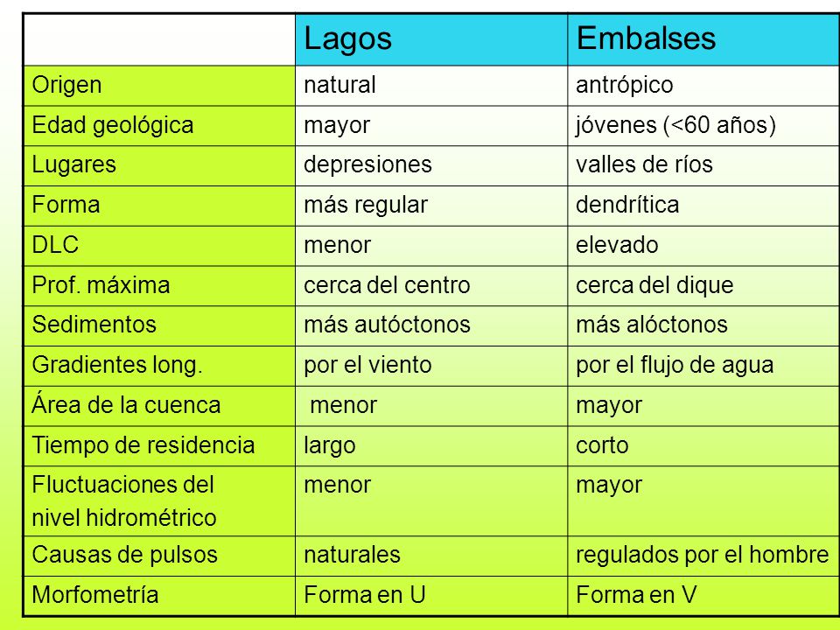Viewport: 840px width, 630px height.
Task: Click the 'Forma en U' cell
Action: (431, 596)
